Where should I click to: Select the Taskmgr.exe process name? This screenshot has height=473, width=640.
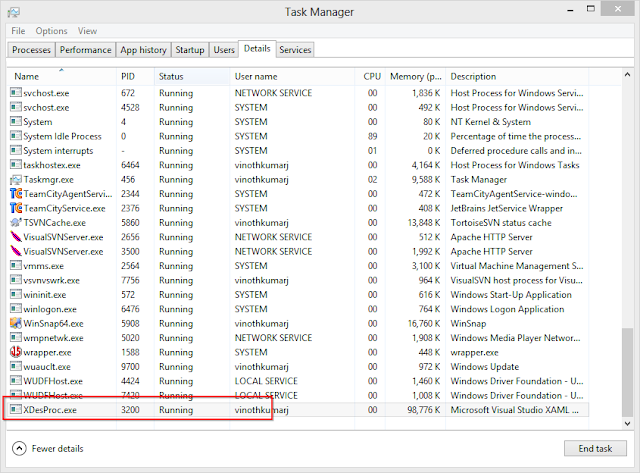[x=49, y=180]
